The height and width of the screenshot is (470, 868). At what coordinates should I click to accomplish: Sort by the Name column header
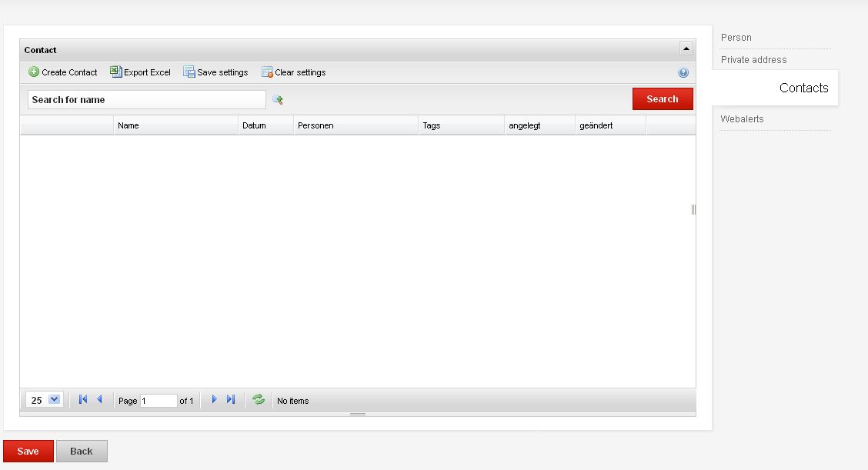pos(176,125)
